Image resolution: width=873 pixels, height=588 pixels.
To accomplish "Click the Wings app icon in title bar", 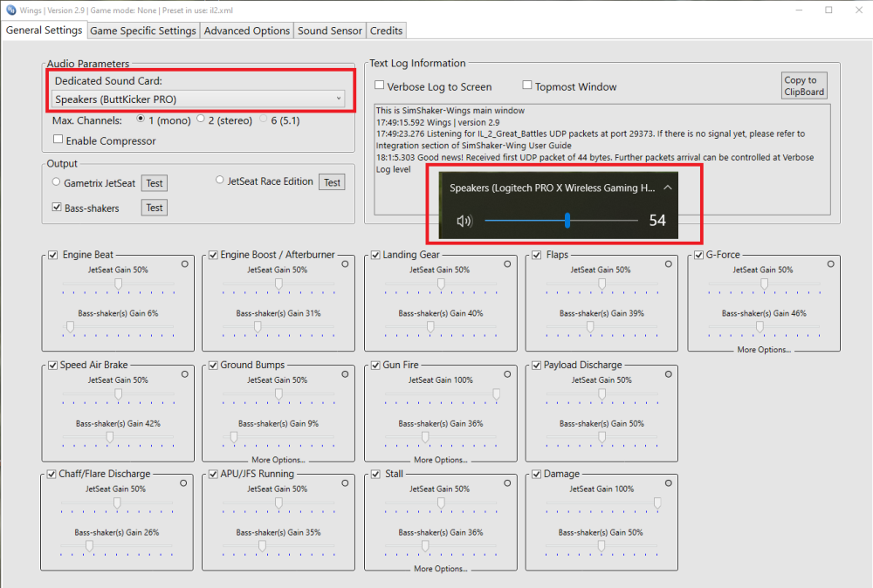I will (x=10, y=10).
